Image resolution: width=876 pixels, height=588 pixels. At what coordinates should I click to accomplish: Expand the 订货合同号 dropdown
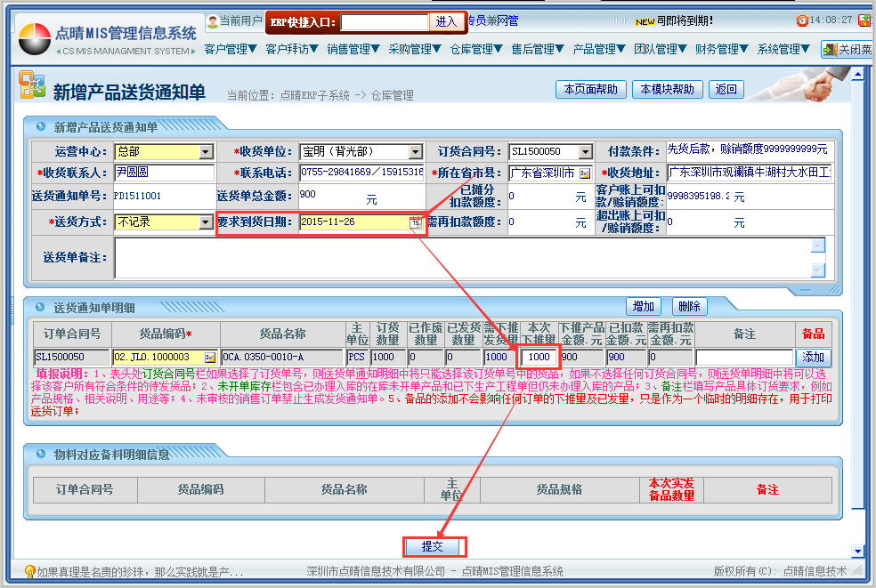[x=585, y=152]
